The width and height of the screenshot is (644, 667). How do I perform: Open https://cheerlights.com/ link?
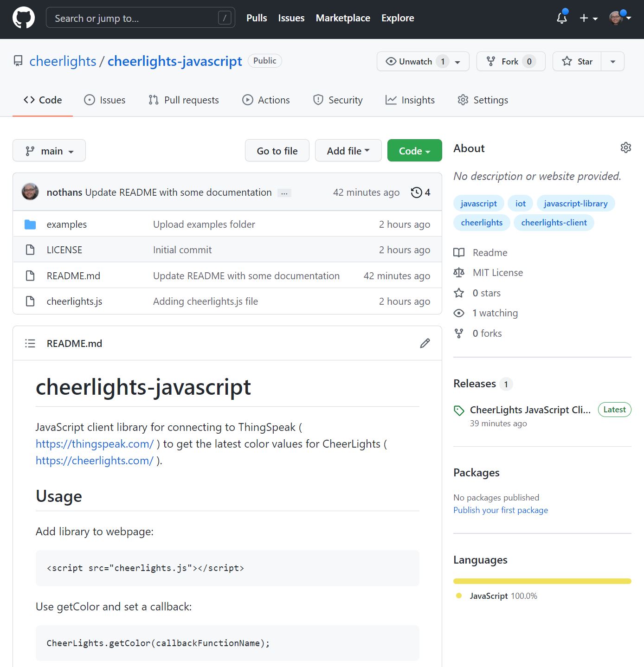[x=95, y=461]
